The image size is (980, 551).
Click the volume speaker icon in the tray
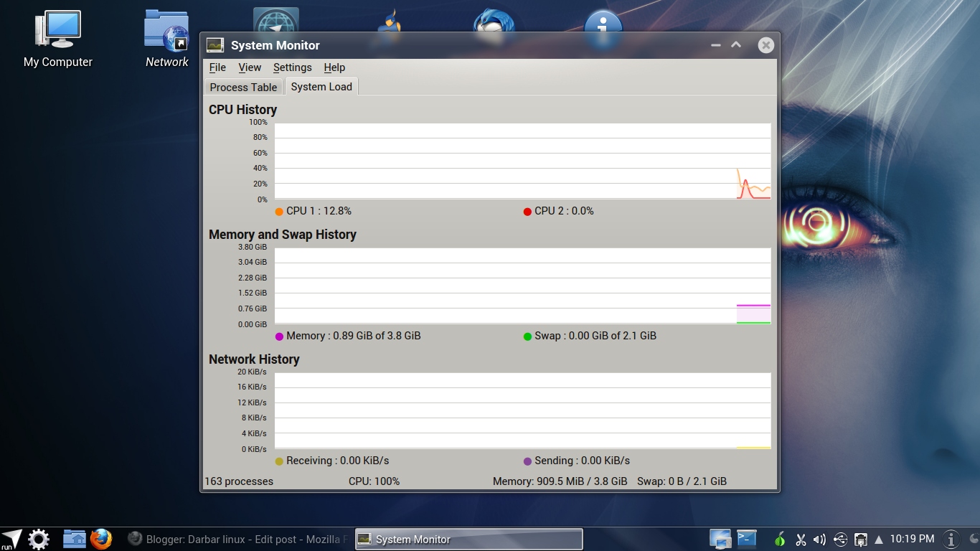(x=820, y=539)
